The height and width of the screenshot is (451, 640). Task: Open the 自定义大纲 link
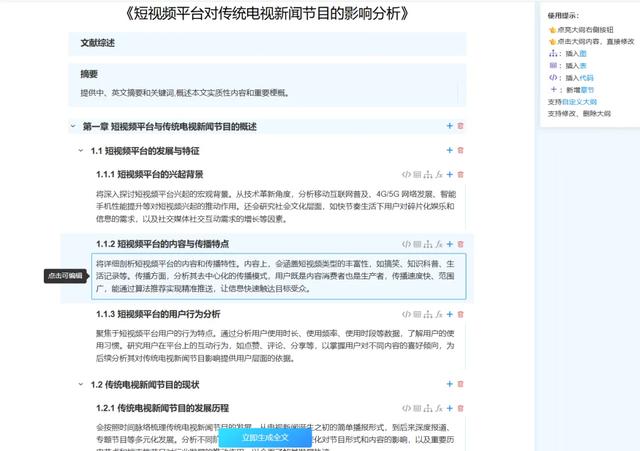coord(579,102)
